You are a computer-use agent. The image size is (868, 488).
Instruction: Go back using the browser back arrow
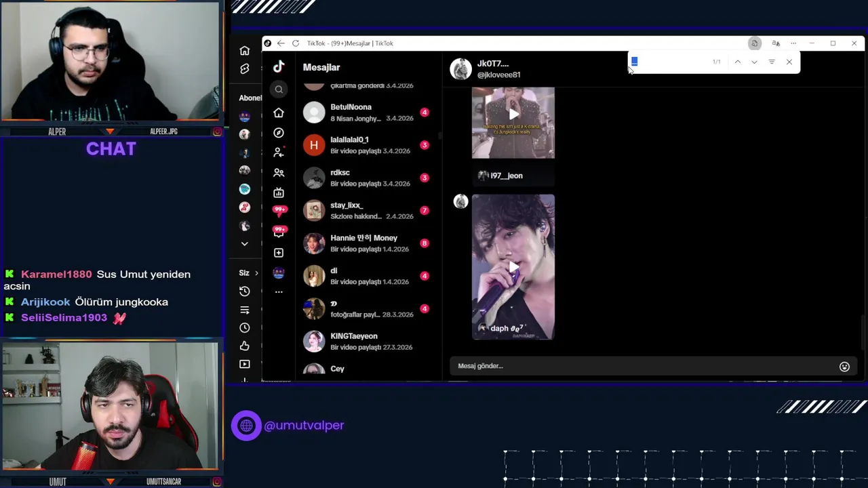pyautogui.click(x=281, y=43)
